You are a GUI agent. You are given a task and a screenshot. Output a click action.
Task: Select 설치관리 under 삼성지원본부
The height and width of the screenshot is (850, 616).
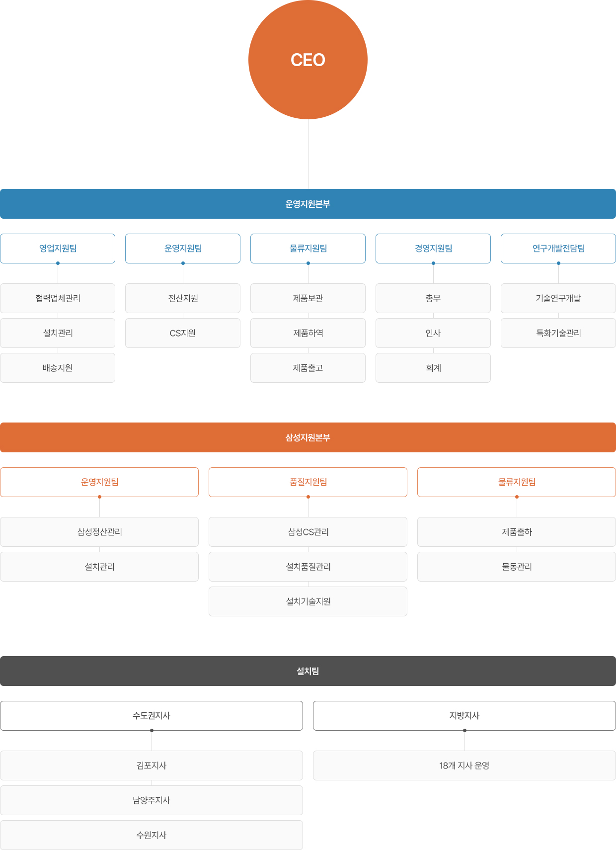[99, 567]
